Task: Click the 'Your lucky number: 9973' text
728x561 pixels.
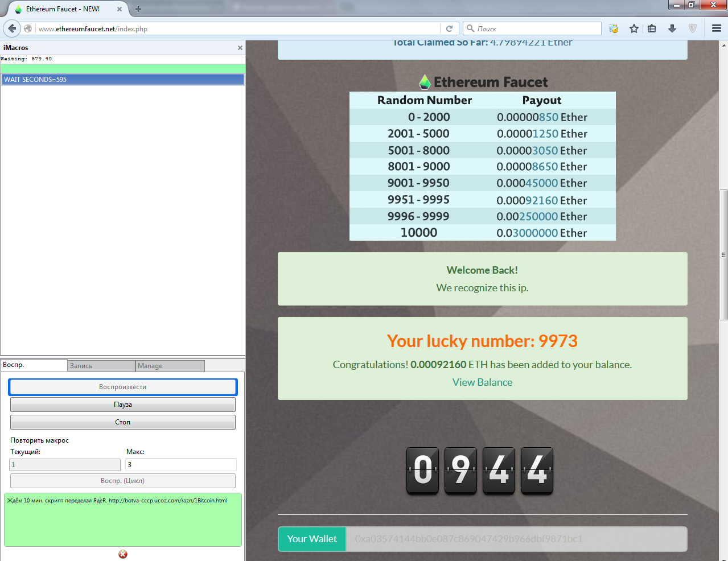Action: pyautogui.click(x=483, y=341)
